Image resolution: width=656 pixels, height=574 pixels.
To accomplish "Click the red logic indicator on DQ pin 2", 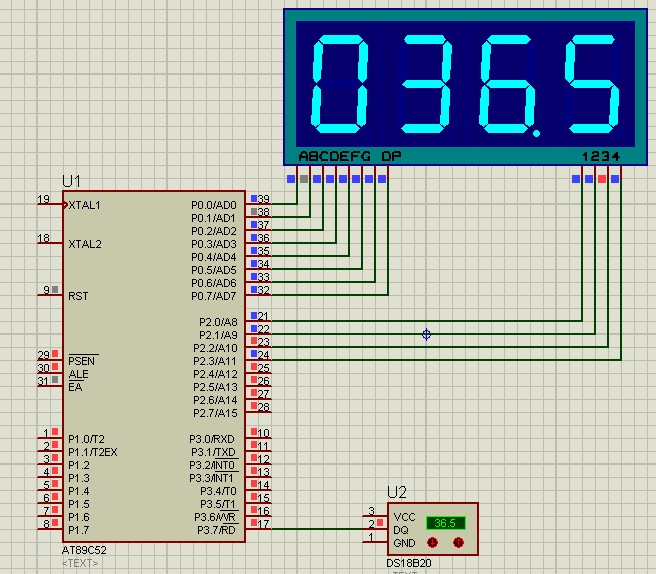I will pos(380,523).
